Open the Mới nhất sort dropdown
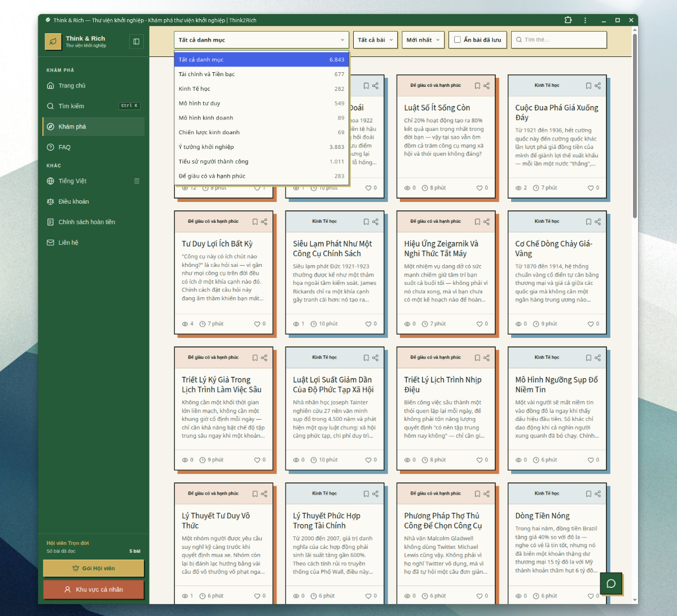 click(x=423, y=40)
